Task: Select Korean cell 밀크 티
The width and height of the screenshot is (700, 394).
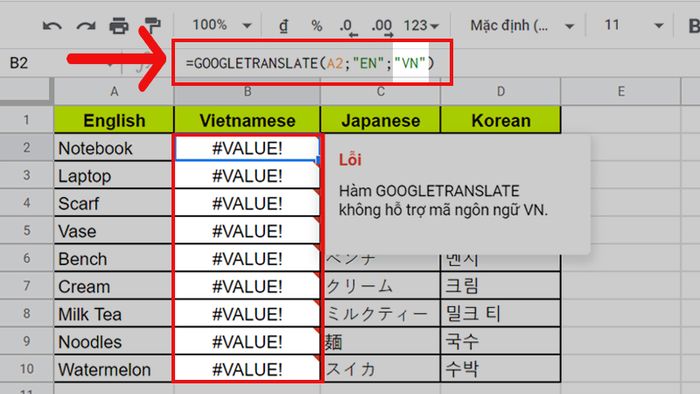Action: point(500,314)
